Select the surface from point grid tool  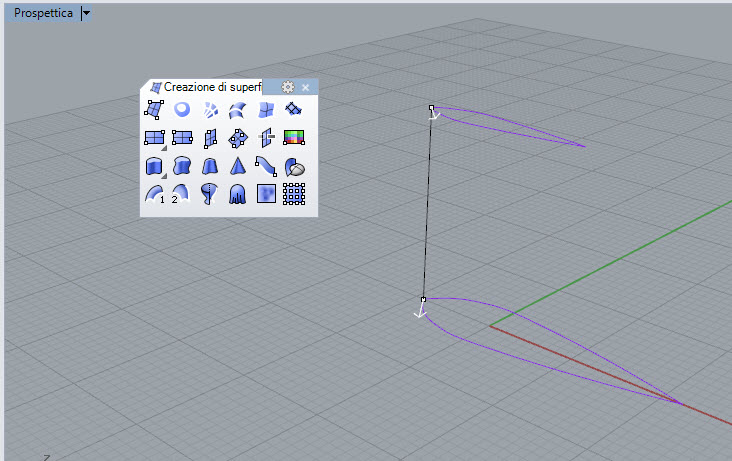pos(294,194)
